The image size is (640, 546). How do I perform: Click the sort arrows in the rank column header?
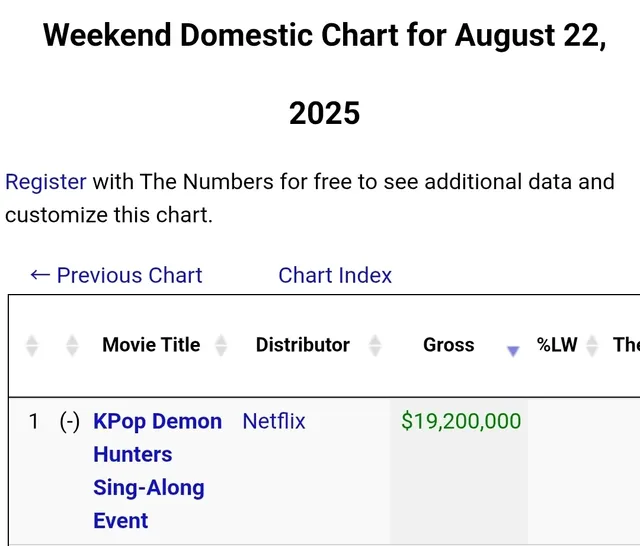32,345
